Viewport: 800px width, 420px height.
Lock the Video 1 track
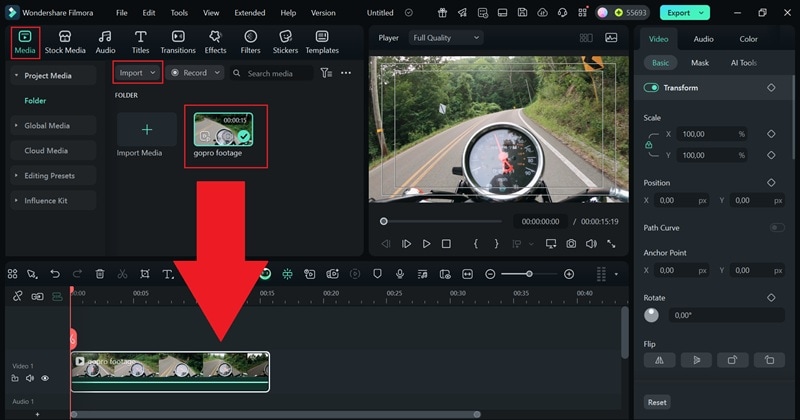[15, 378]
